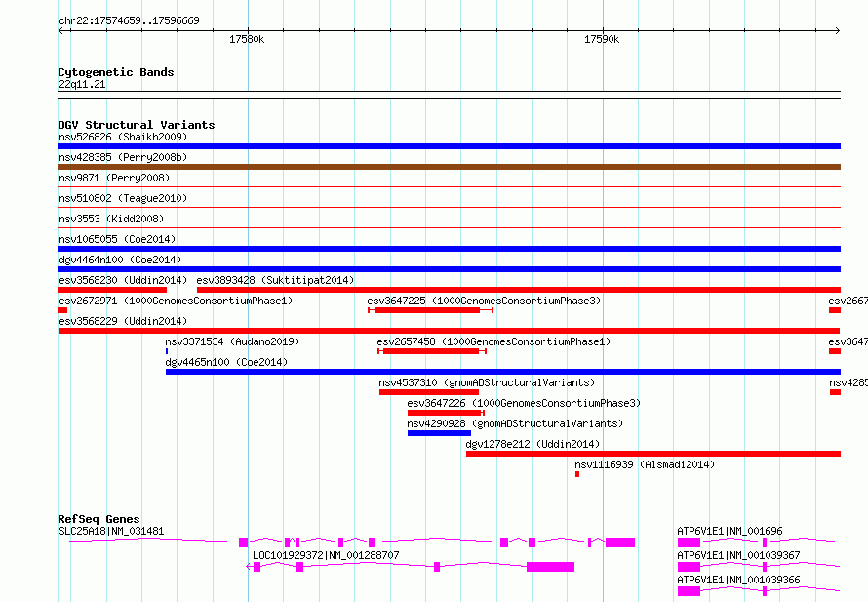This screenshot has width=868, height=602.
Task: Open nsv9871 (Perry2008) variant
Action: click(x=114, y=178)
